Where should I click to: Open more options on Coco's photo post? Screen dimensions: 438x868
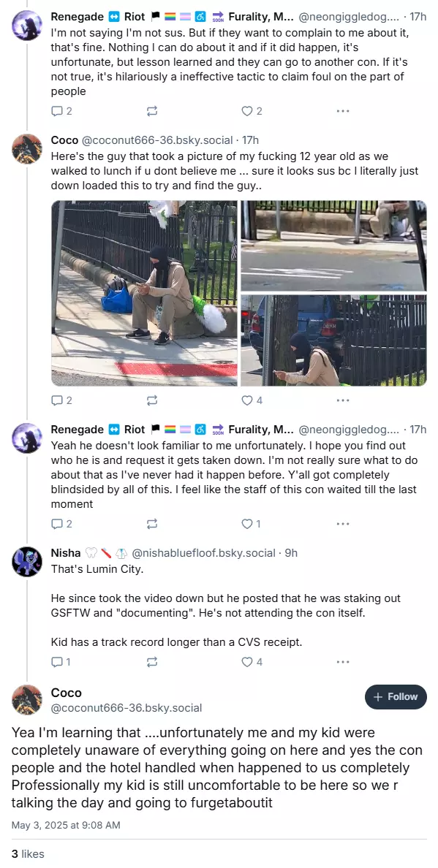click(343, 400)
